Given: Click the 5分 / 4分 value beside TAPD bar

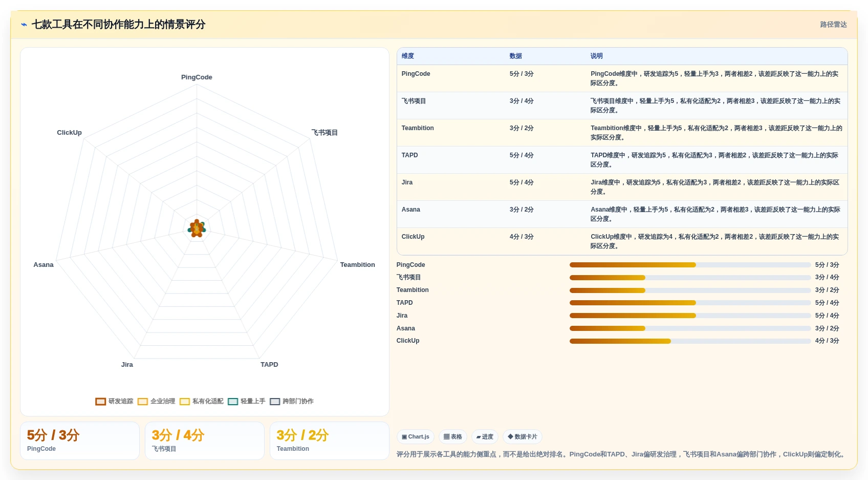Looking at the screenshot, I should [827, 303].
